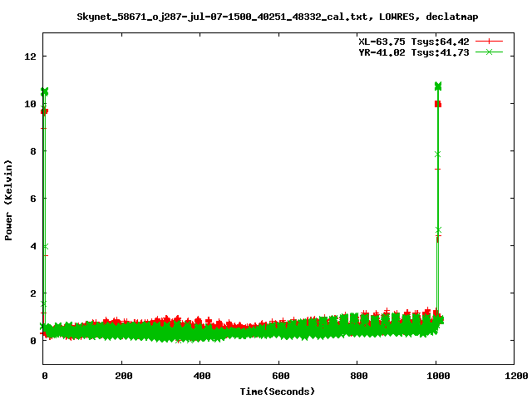Select legend entry YR-41.02 Tsys:41.73
Screen dimensions: 532x399
click(x=414, y=52)
